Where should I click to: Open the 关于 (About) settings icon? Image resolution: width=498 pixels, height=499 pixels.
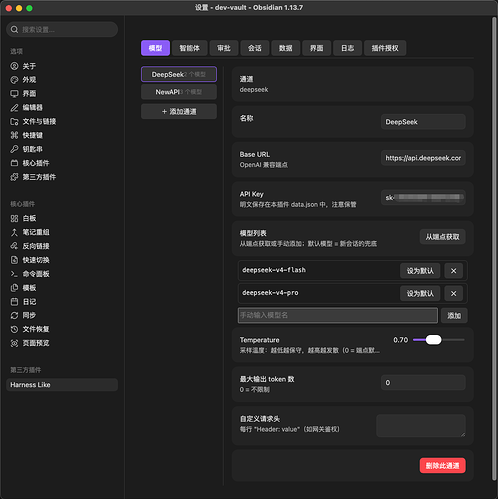click(14, 66)
